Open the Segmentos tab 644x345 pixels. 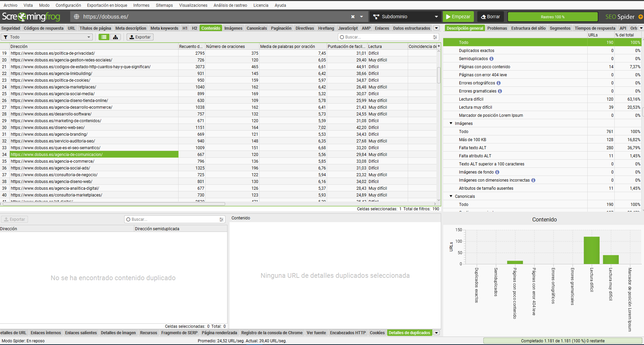click(x=560, y=28)
